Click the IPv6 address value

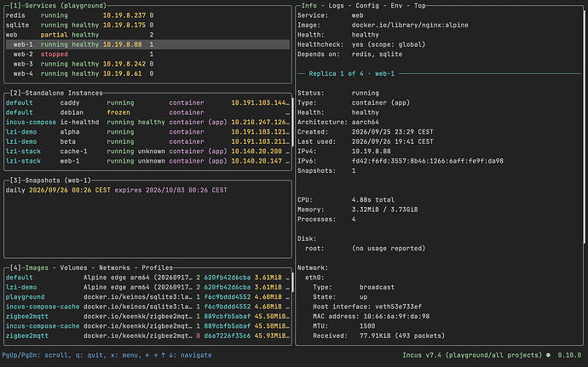point(428,161)
